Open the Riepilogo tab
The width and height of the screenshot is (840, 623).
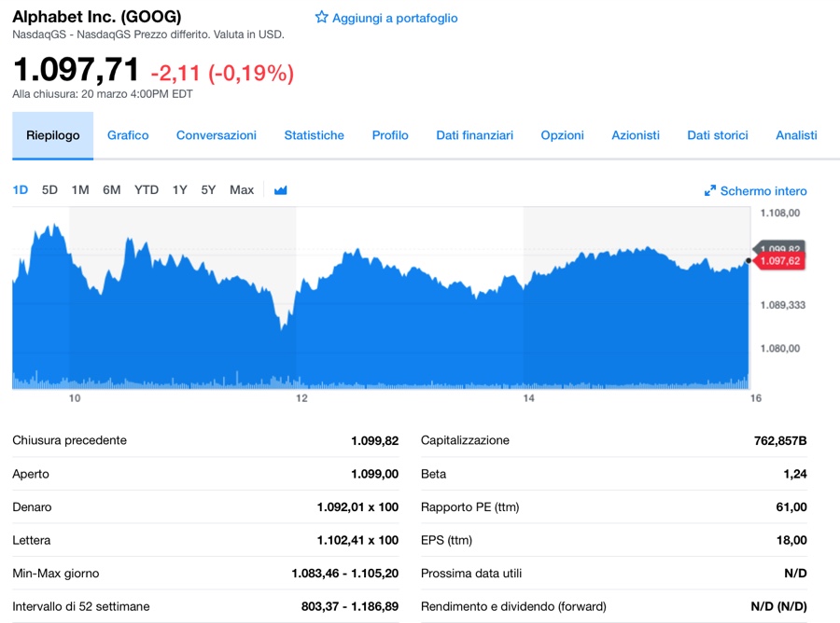point(53,135)
